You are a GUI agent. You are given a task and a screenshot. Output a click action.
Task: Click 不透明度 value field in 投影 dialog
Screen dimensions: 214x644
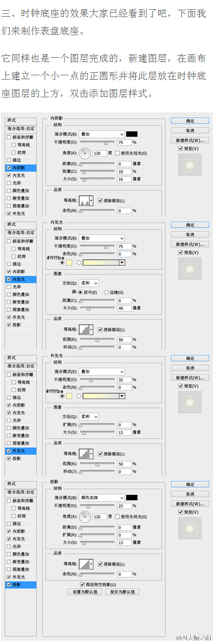click(x=124, y=506)
